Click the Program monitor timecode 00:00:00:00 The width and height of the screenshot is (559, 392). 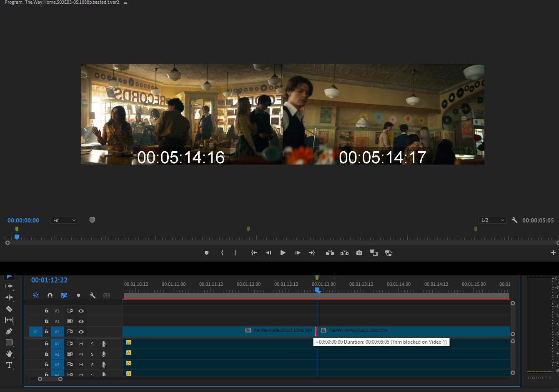pos(23,220)
